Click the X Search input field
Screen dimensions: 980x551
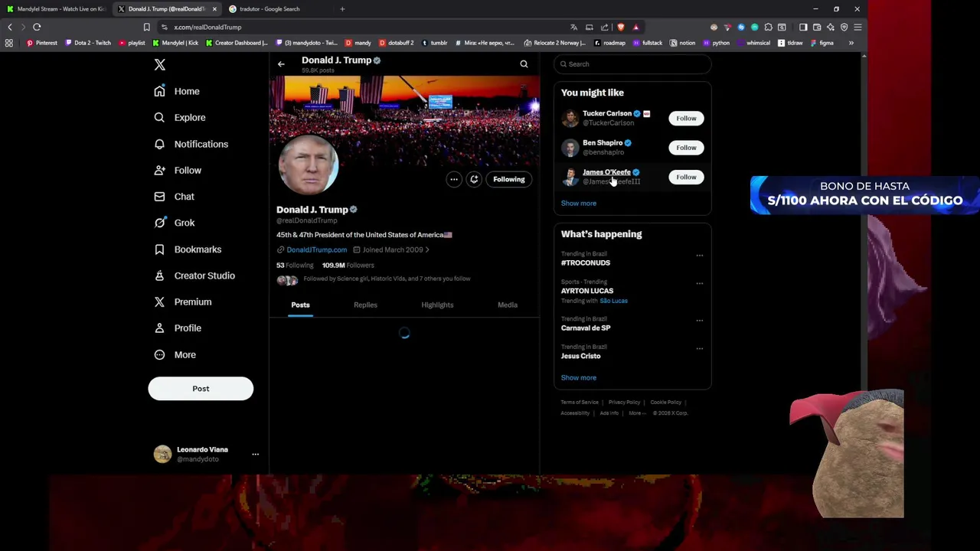click(x=632, y=64)
